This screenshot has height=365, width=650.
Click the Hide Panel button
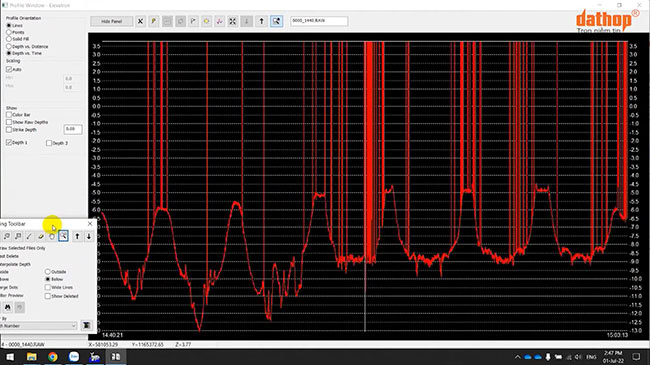click(112, 21)
